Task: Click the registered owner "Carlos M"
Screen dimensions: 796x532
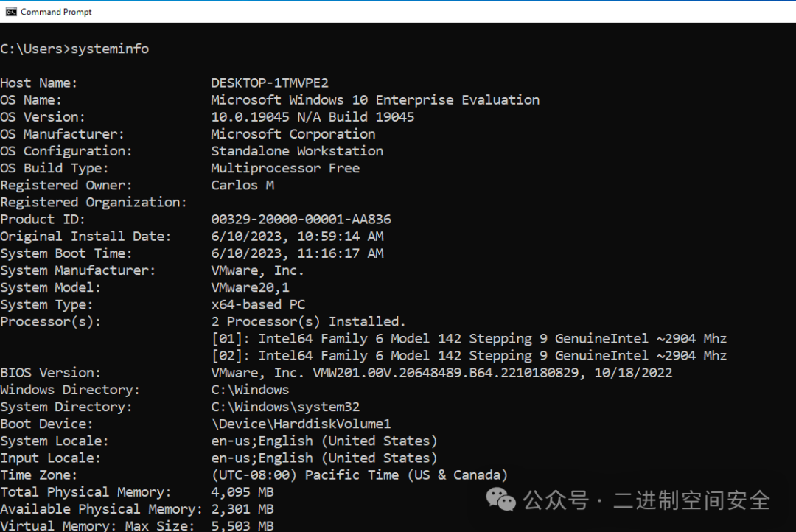Action: coord(242,185)
